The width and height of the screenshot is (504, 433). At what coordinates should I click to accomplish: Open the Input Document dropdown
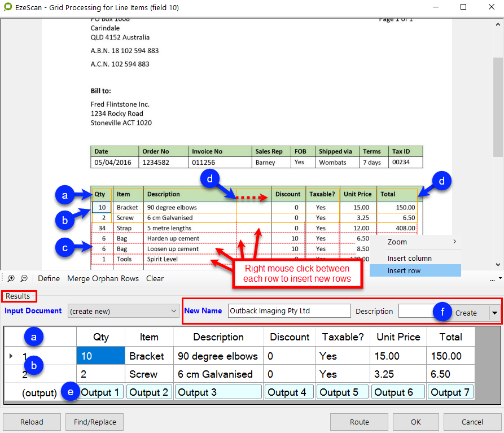click(122, 310)
